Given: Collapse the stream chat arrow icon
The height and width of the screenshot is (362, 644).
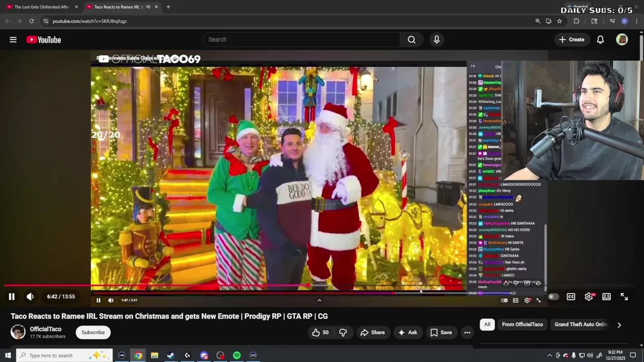Looking at the screenshot, I should [x=472, y=66].
